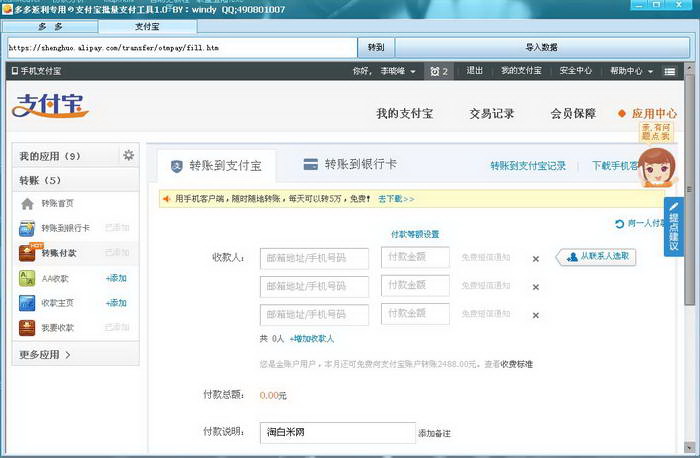Open 我的支付宝 in main navigation
This screenshot has height=458, width=700.
coord(404,114)
